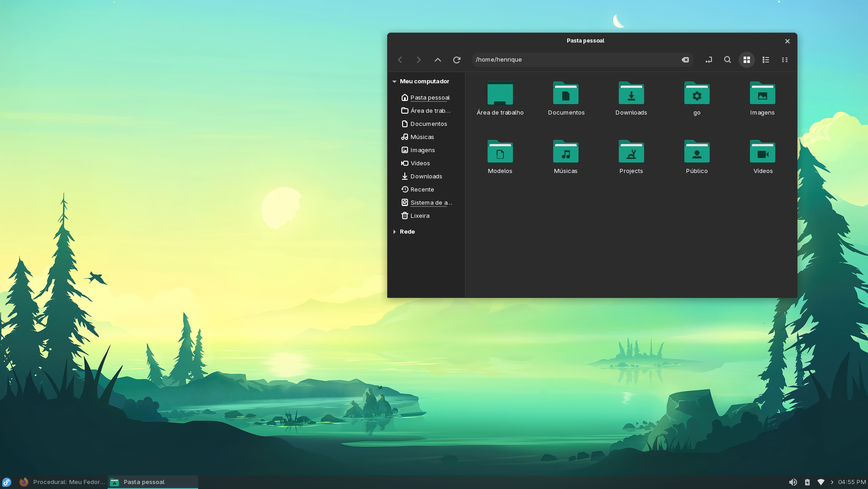This screenshot has height=489, width=868.
Task: Switch to list view
Action: tap(766, 60)
